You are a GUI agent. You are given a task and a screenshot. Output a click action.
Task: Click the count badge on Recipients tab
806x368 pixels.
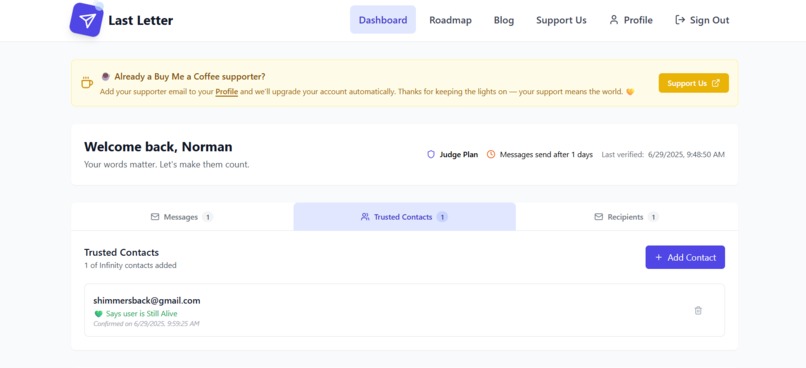pos(653,217)
